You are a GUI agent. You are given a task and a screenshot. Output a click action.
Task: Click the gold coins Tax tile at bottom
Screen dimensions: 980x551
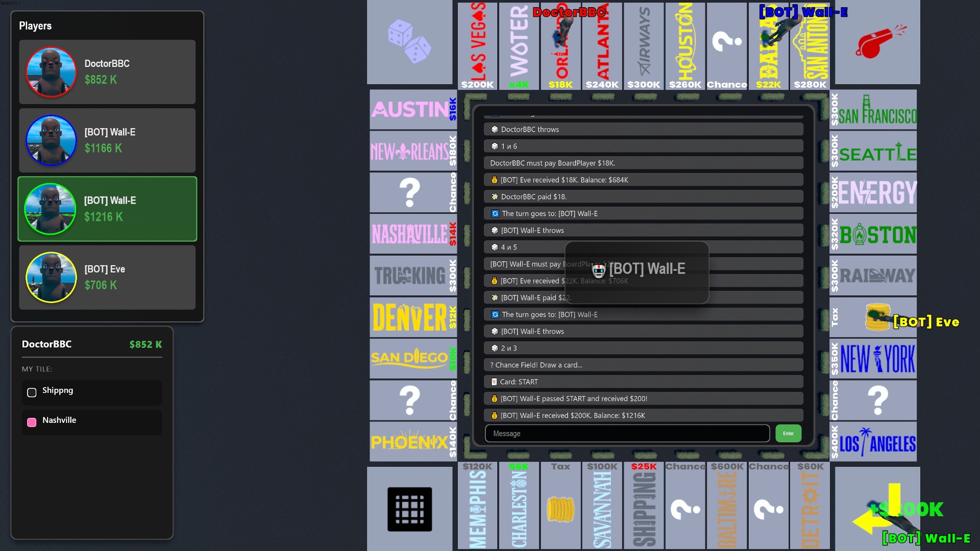(560, 509)
